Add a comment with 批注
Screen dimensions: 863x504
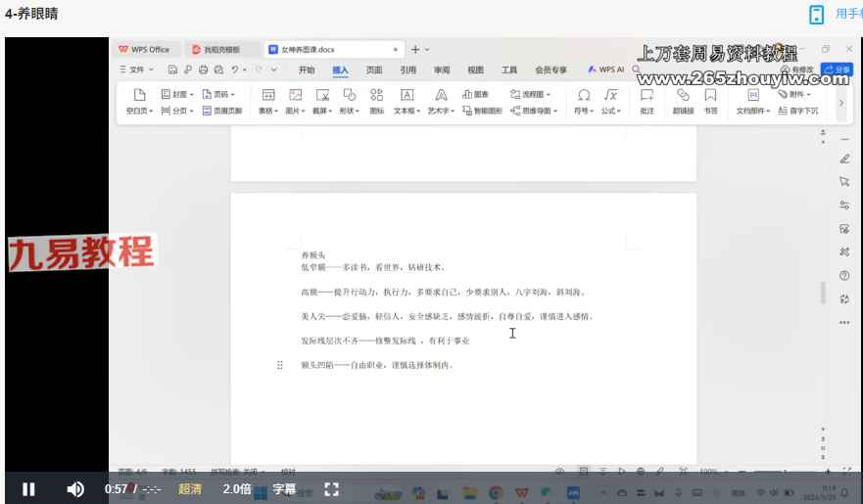coord(647,102)
